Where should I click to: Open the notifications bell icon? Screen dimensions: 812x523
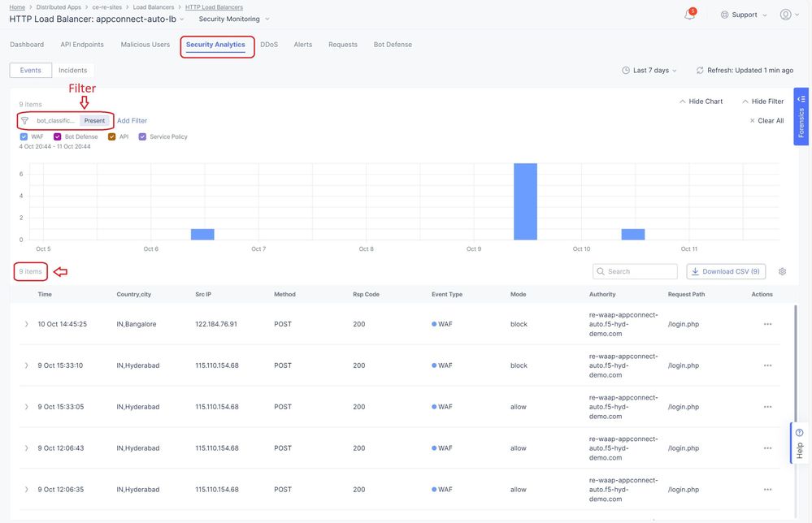click(689, 15)
